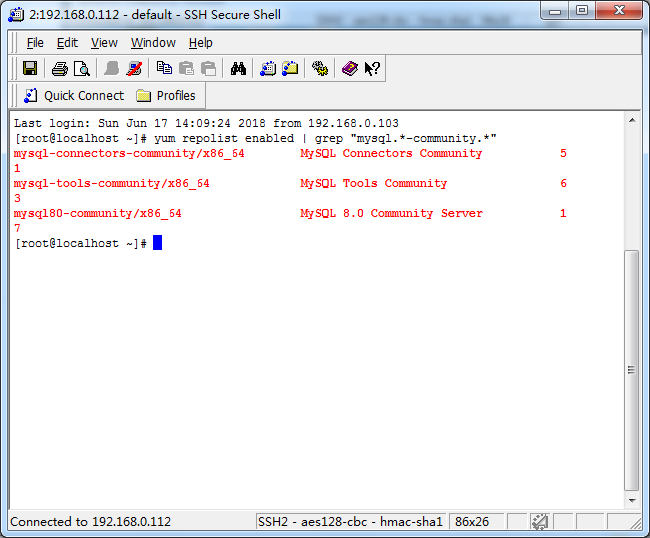Screen dimensions: 650x538
Task: Click 'SSH2 - aes128-cbc - hmac-sha1' status
Action: [350, 522]
